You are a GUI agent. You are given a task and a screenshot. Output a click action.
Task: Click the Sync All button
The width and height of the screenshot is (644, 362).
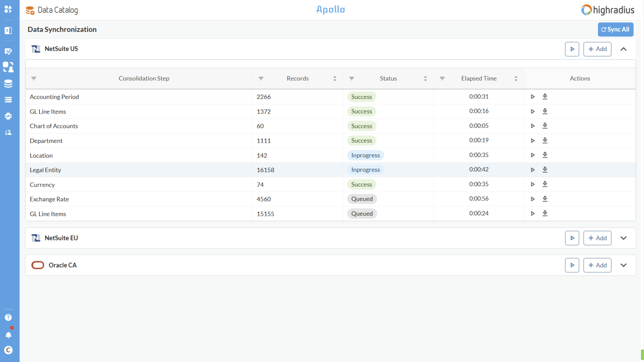coord(615,29)
